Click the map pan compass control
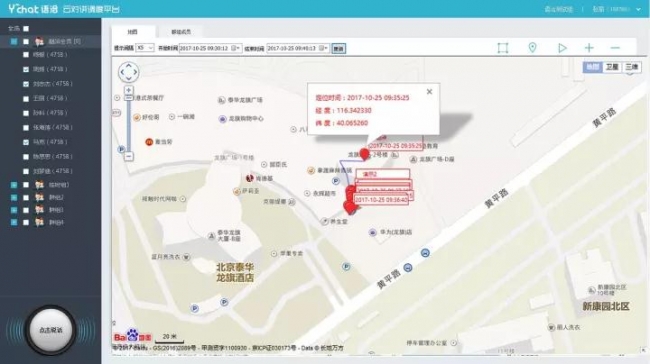Screen dimensions: 650x364 129,72
